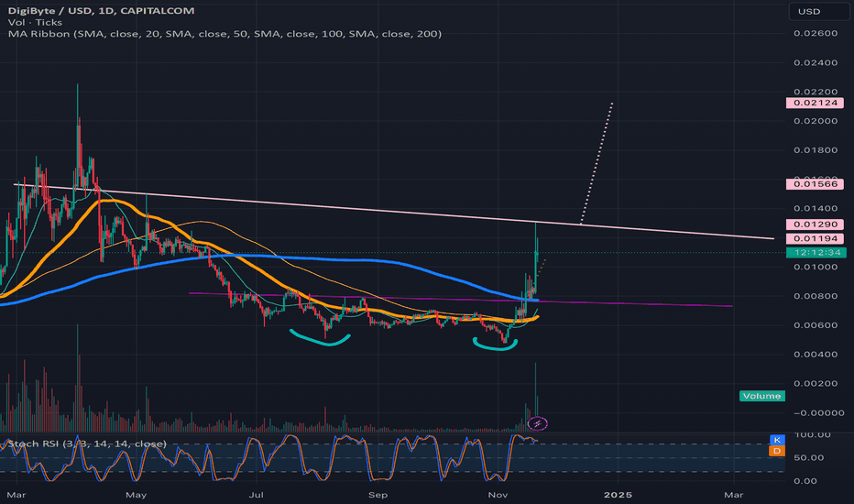Screen dimensions: 854x504
Task: Click the orange D line badge
Action: 777,451
